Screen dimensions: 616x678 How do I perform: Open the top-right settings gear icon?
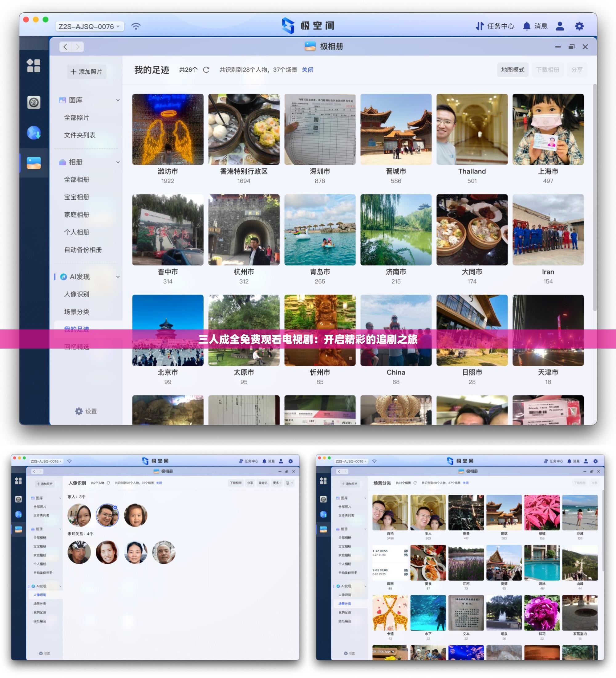point(579,26)
